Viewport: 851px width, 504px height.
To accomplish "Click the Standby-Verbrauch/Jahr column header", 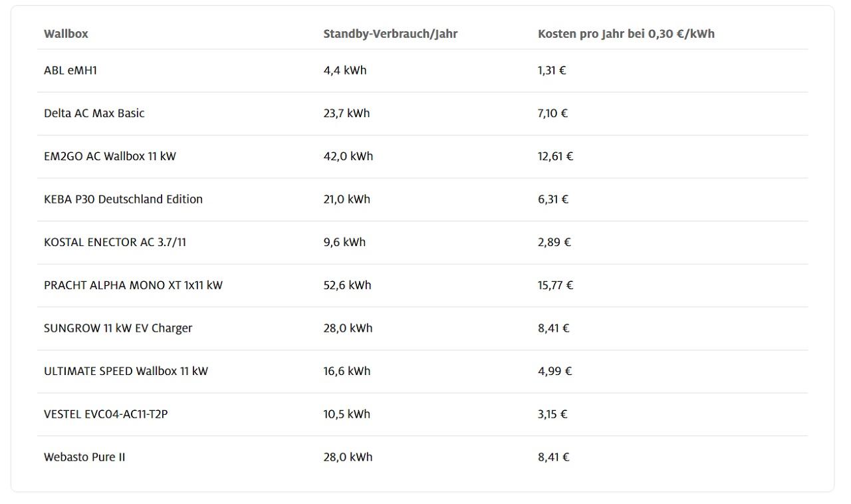I will pos(390,34).
